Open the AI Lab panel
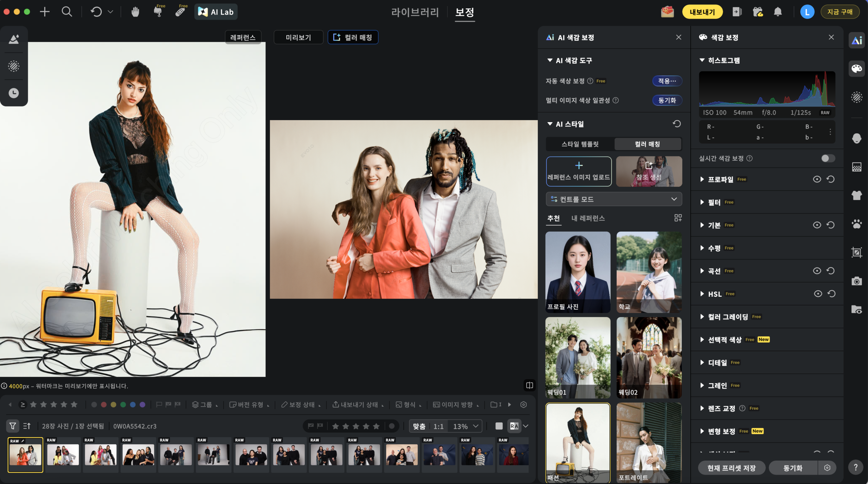868x484 pixels. [216, 12]
